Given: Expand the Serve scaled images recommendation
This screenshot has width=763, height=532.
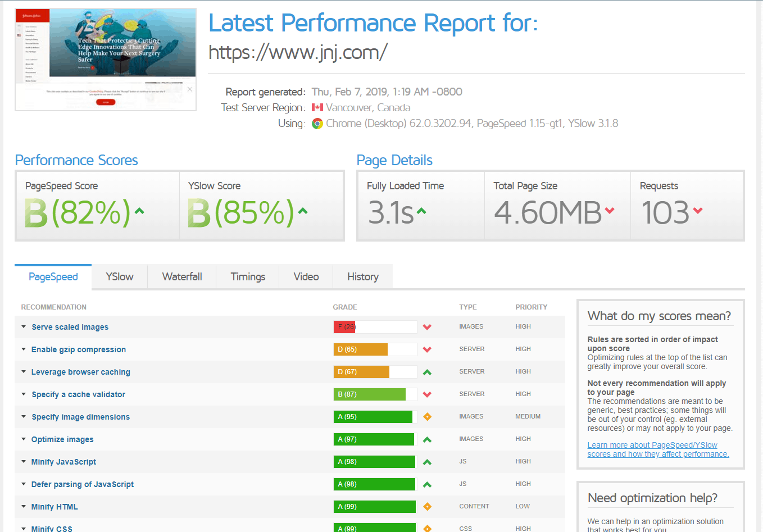Looking at the screenshot, I should click(24, 327).
